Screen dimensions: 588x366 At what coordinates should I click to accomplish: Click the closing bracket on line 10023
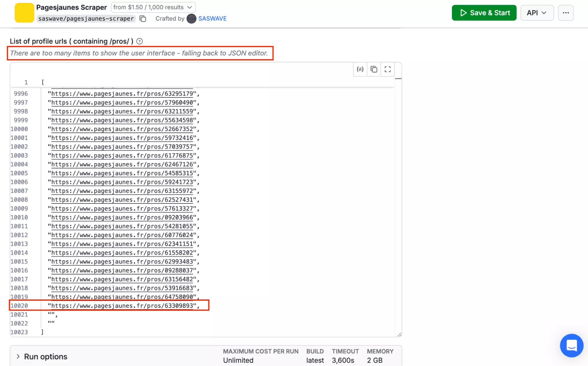(x=42, y=332)
